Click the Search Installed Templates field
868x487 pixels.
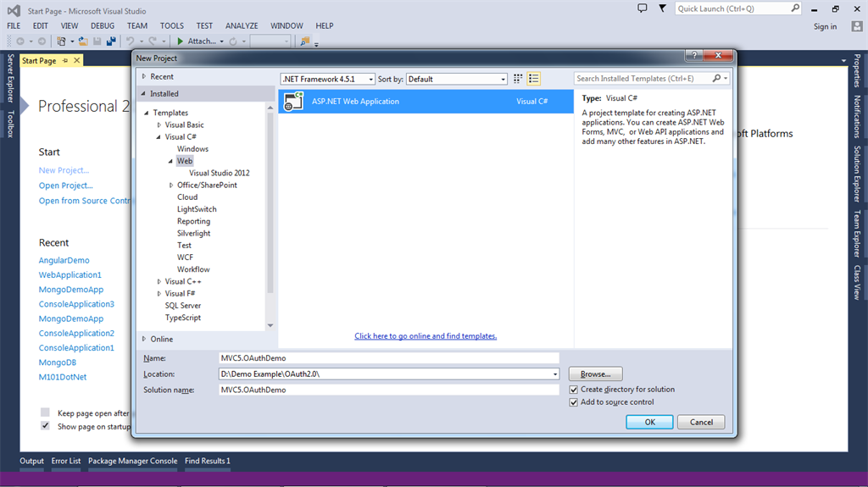click(x=643, y=79)
